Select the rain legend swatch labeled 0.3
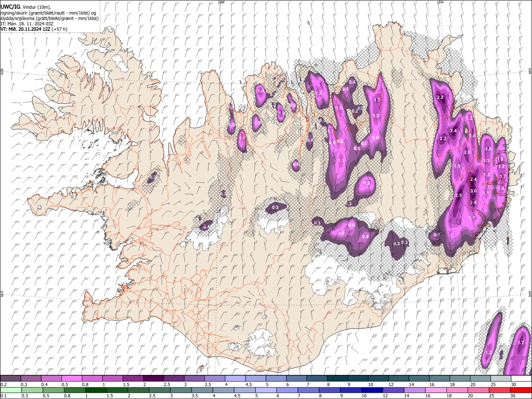The height and width of the screenshot is (399, 532). [x=32, y=390]
